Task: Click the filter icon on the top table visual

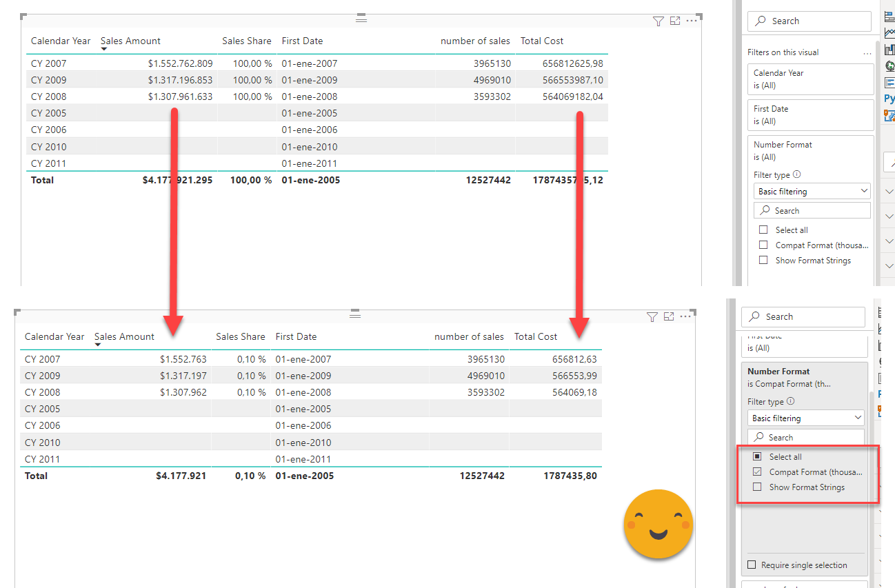Action: 658,21
